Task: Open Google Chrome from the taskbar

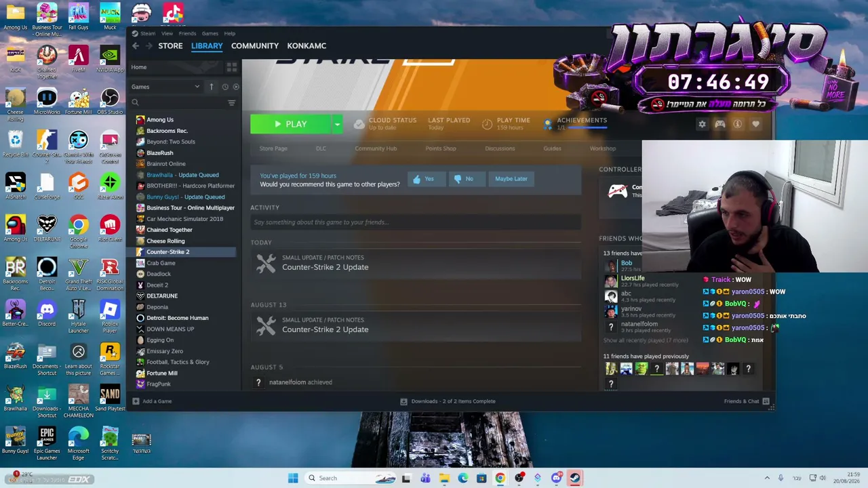Action: [x=500, y=478]
